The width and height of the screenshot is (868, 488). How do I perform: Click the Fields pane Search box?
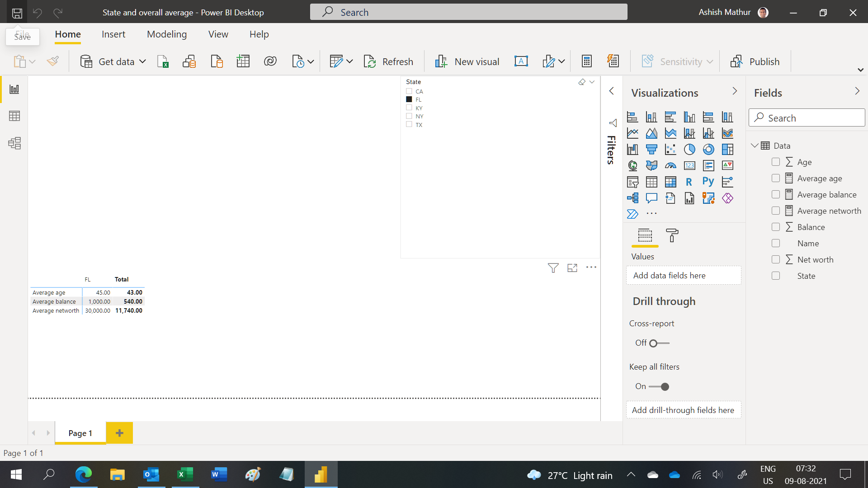click(x=807, y=118)
